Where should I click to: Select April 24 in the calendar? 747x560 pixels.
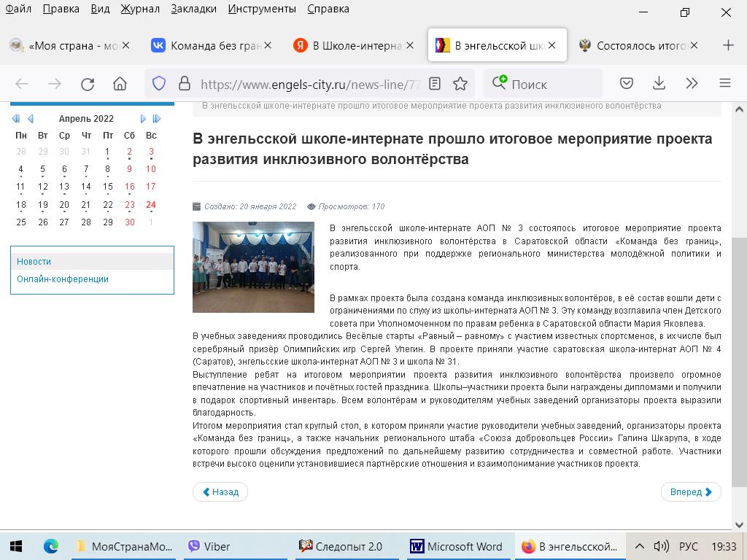(x=150, y=205)
